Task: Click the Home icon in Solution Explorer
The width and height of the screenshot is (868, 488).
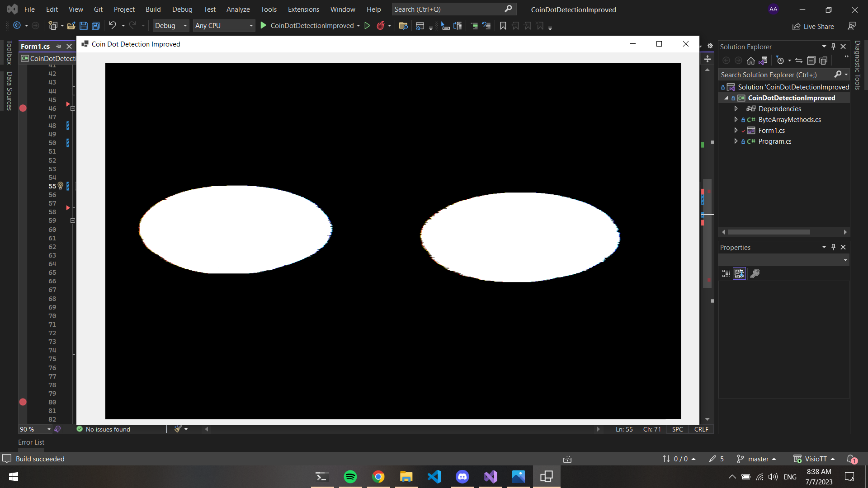Action: pos(751,61)
